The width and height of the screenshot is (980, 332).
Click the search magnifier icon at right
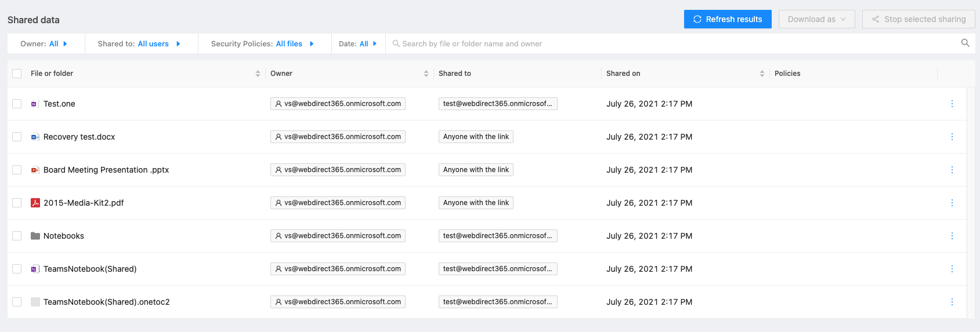coord(965,43)
